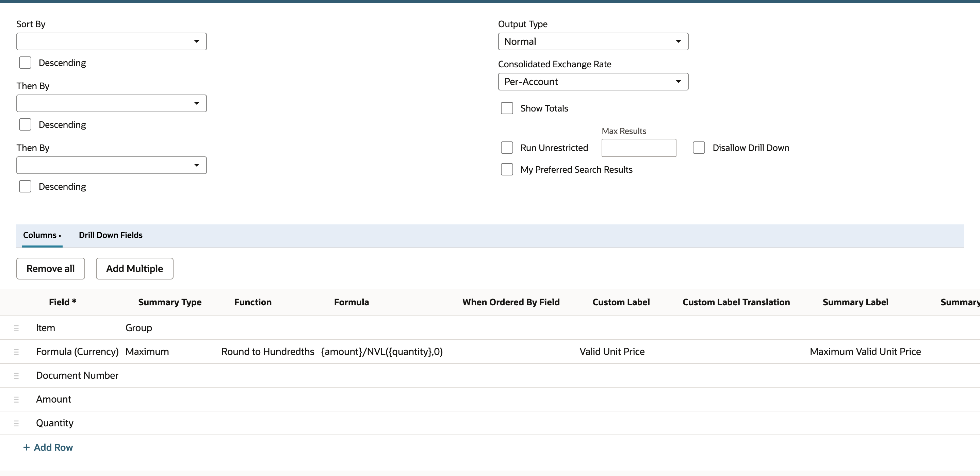Switch to the Drill Down Fields tab
The height and width of the screenshot is (476, 980).
pyautogui.click(x=111, y=235)
